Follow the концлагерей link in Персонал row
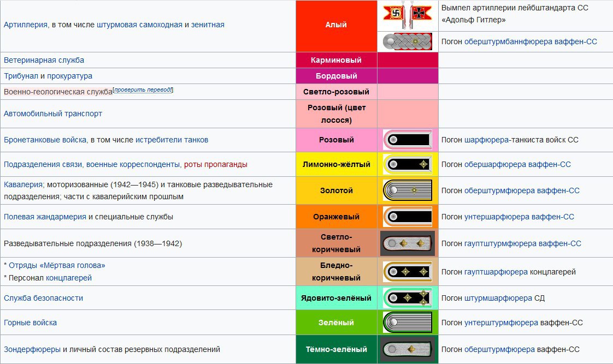Screen dimensions: 613x364 (69, 278)
